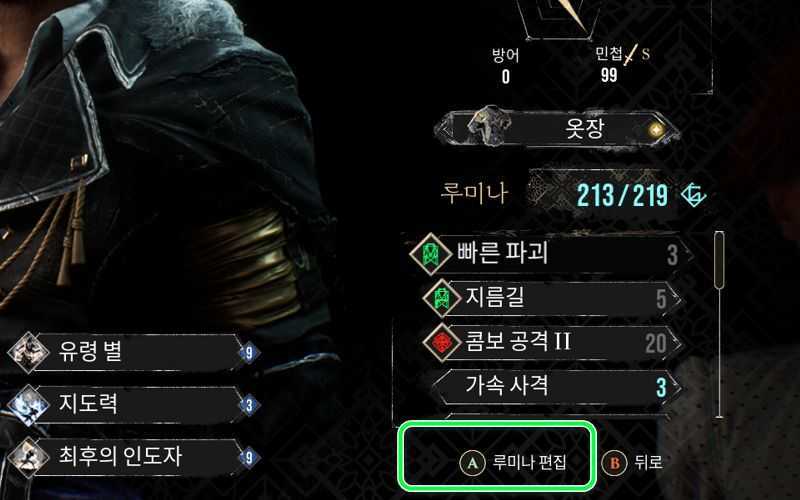
Task: Click the outfit armor icon in 옷장 bar
Action: point(490,126)
